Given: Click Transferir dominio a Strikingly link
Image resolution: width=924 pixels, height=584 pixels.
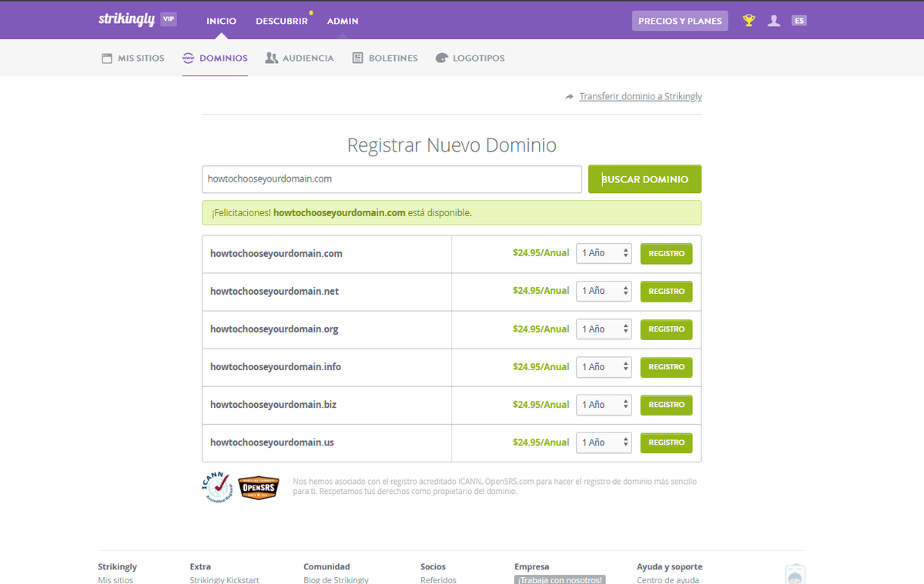Looking at the screenshot, I should coord(641,96).
